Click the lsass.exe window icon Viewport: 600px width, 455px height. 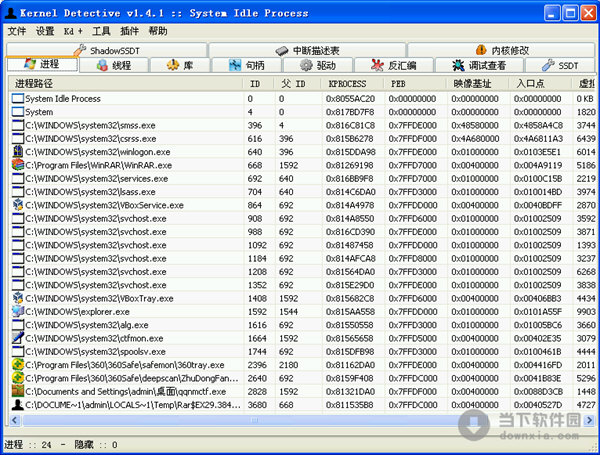tap(18, 192)
